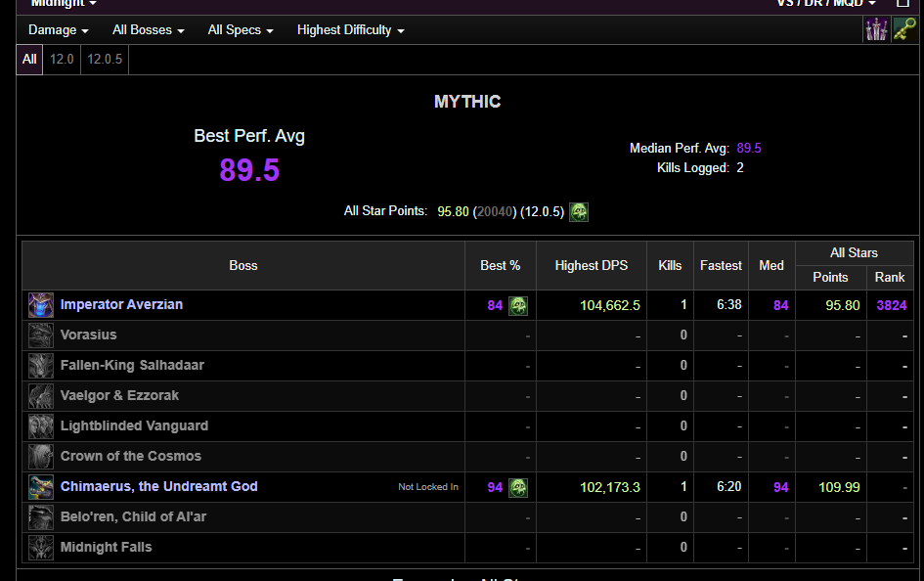Click the Vaelgor & Ezzorak boss name
The image size is (924, 581).
(x=119, y=395)
